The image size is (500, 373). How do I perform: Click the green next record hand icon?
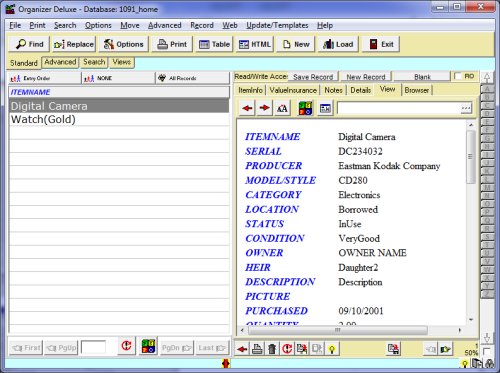click(x=445, y=349)
